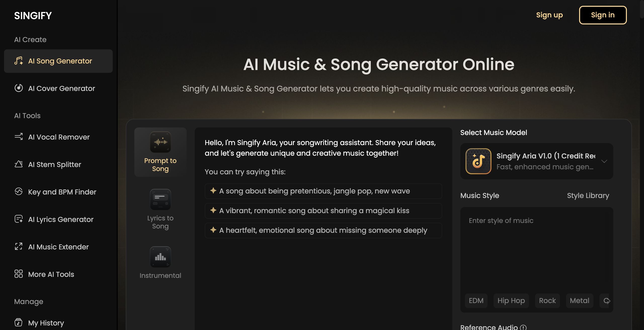Screen dimensions: 644x330
Task: Click the AI Cover Generator disc icon
Action: coord(19,88)
